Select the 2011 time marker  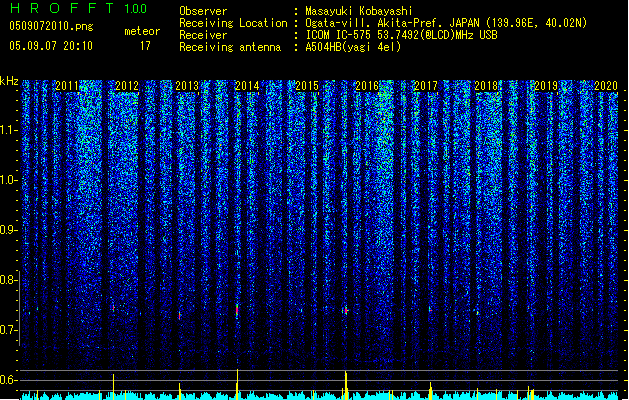click(x=67, y=86)
